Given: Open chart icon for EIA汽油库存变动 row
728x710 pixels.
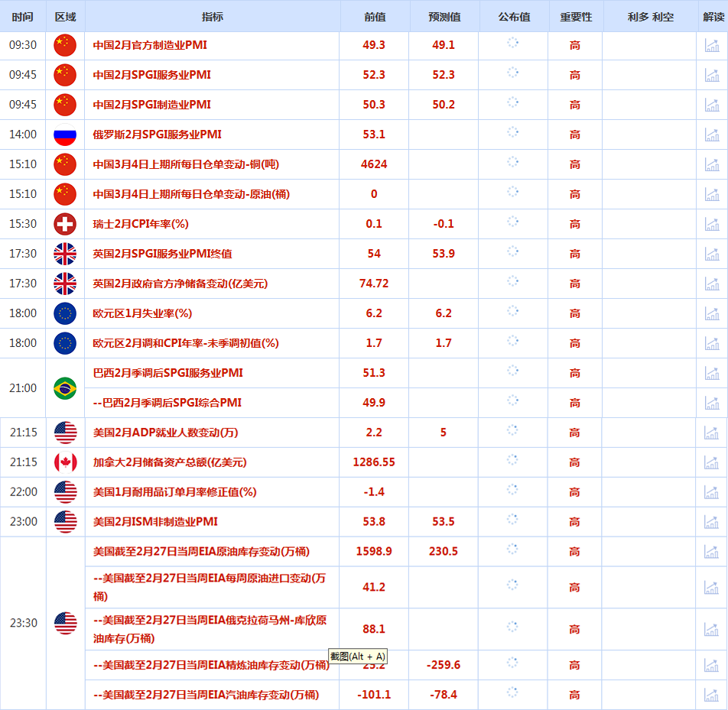Looking at the screenshot, I should (x=711, y=695).
